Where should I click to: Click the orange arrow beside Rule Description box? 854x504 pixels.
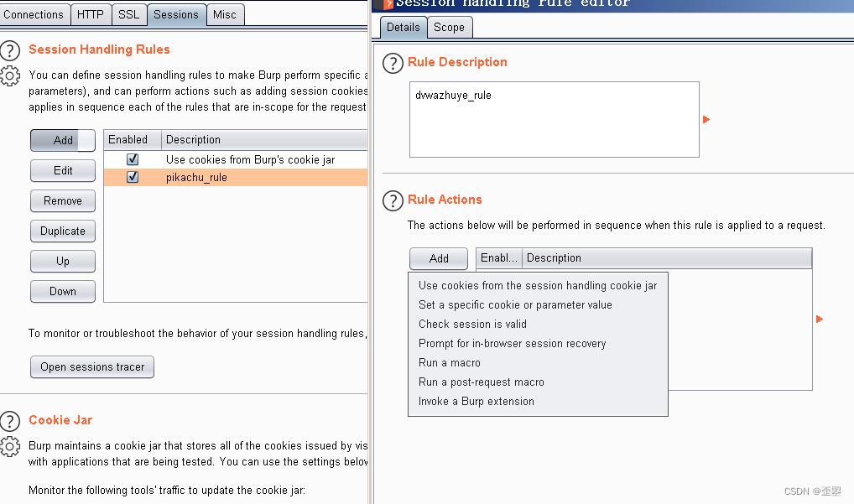[x=706, y=119]
